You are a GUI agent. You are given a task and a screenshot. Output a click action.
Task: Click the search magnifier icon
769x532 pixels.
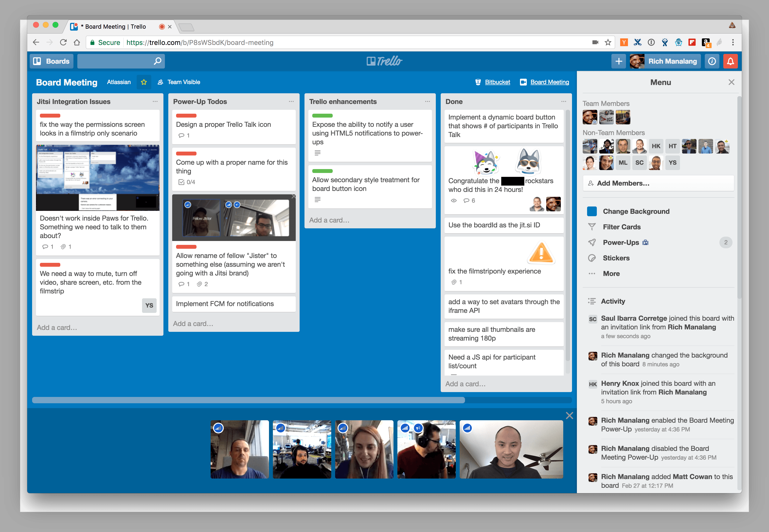[157, 61]
